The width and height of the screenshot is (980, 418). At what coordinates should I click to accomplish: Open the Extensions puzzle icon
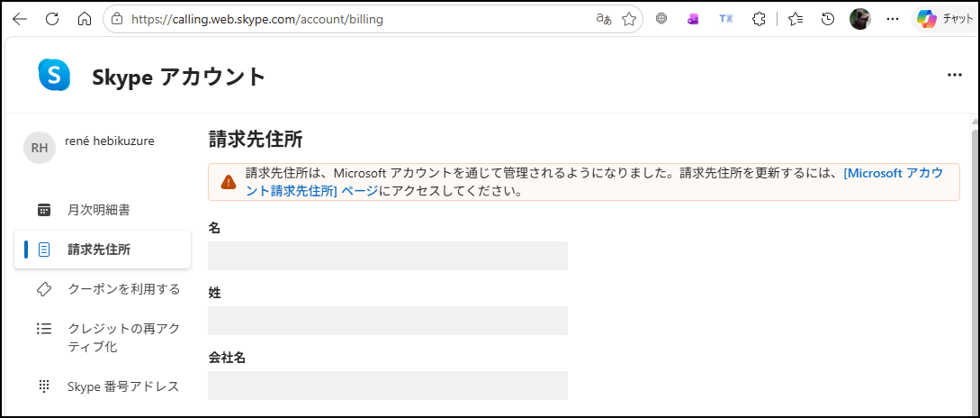(759, 20)
